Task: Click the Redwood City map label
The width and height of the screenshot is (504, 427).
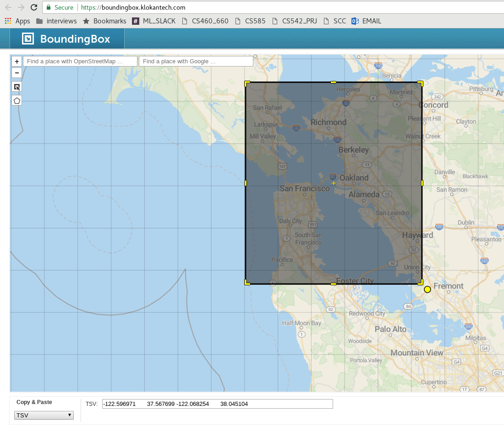Action: pos(367,313)
